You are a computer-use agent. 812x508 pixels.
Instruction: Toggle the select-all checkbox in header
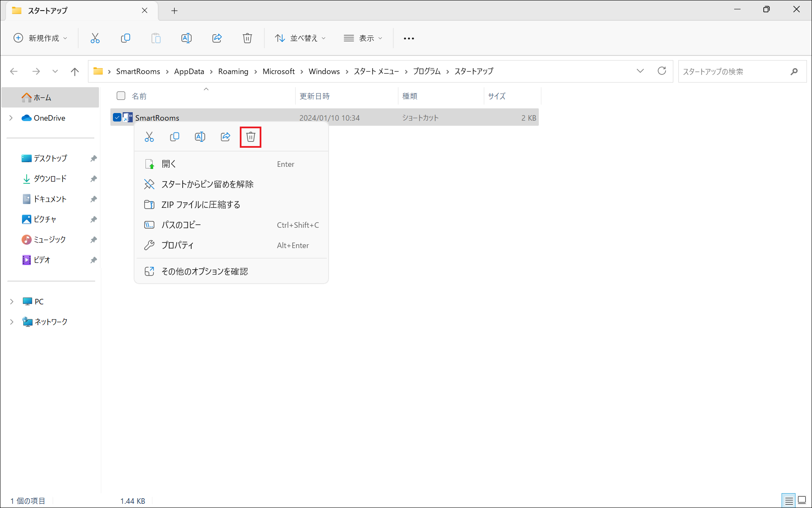[x=121, y=96]
